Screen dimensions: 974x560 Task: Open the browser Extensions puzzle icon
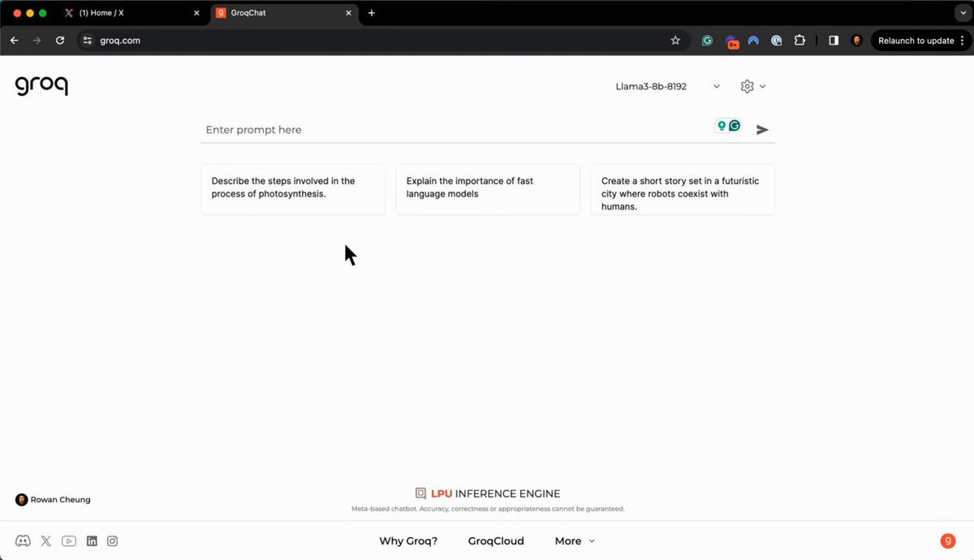tap(799, 41)
